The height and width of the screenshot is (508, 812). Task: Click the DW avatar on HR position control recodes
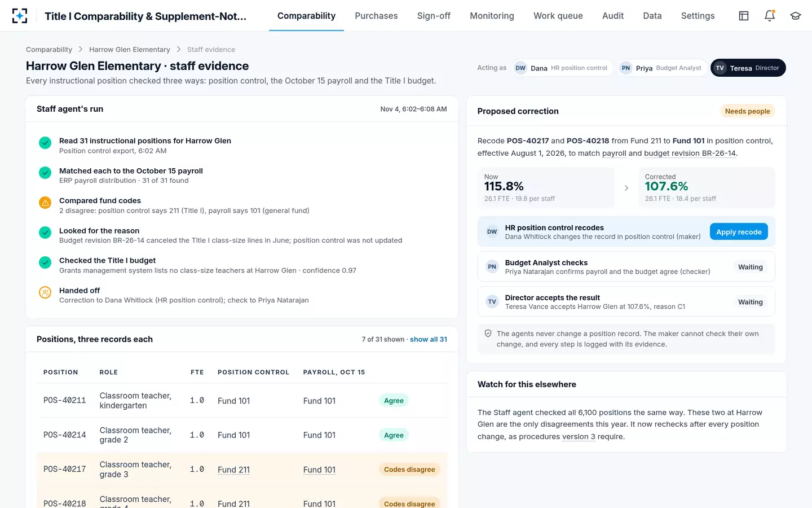click(x=492, y=231)
